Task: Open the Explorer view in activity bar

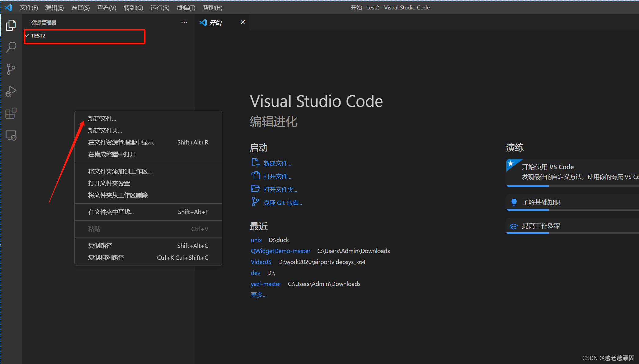Action: coord(11,25)
